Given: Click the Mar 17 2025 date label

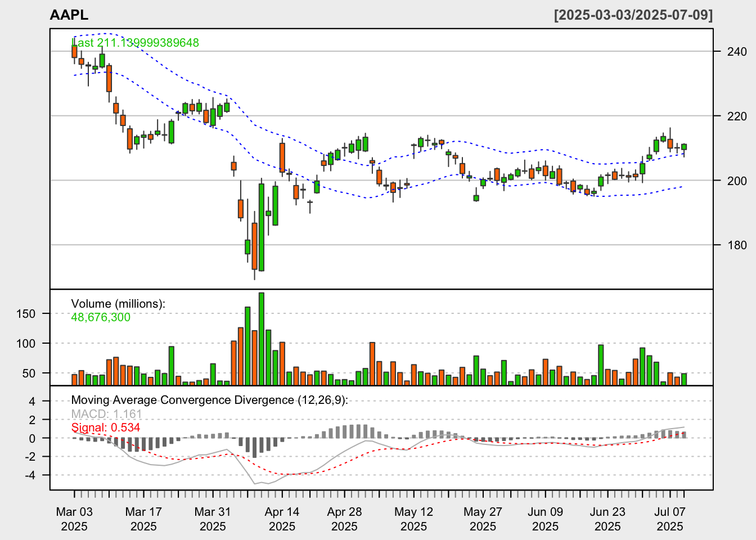Looking at the screenshot, I should click(143, 519).
